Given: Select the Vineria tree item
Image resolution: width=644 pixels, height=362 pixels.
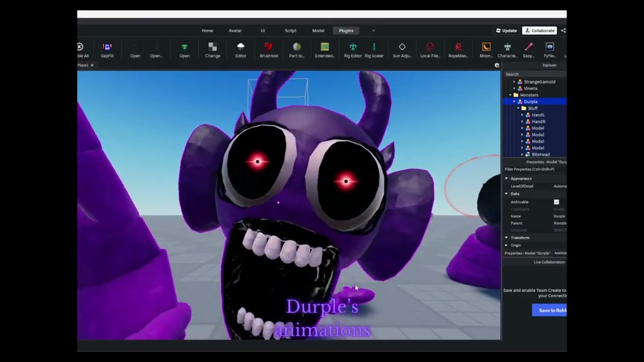Looking at the screenshot, I should pyautogui.click(x=530, y=88).
